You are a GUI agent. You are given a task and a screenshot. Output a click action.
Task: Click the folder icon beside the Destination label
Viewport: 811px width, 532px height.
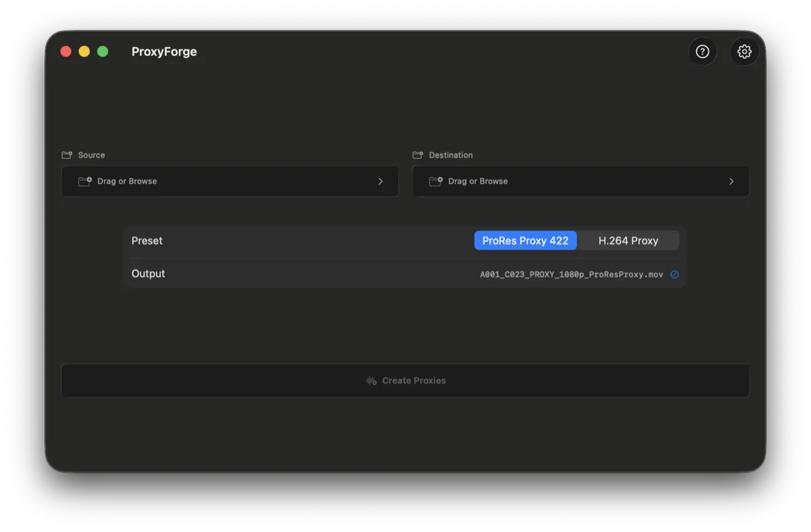(418, 155)
